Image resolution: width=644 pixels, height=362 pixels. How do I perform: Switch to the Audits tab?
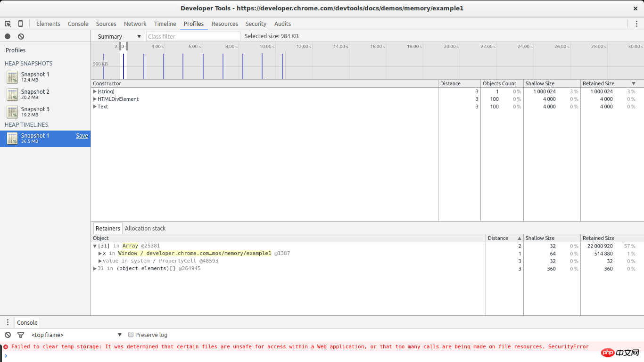click(283, 24)
